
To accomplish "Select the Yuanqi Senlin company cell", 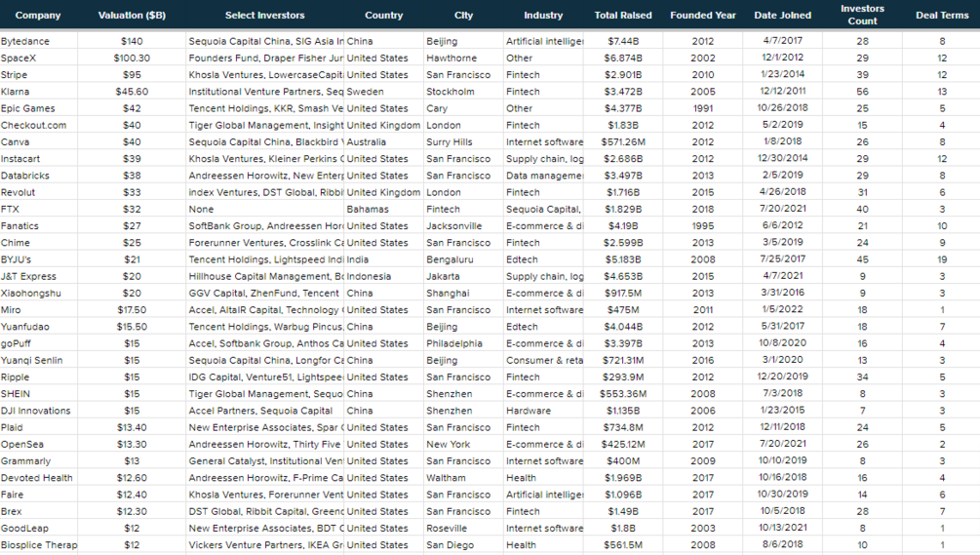I will 39,361.
